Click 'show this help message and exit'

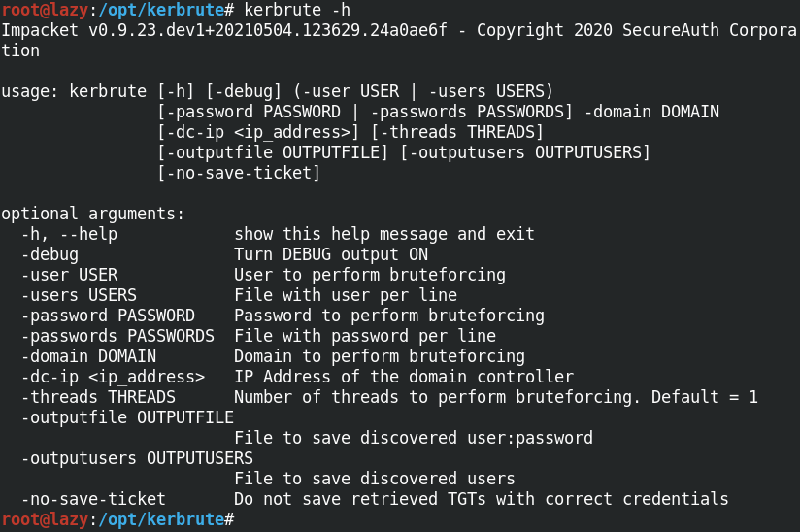384,234
